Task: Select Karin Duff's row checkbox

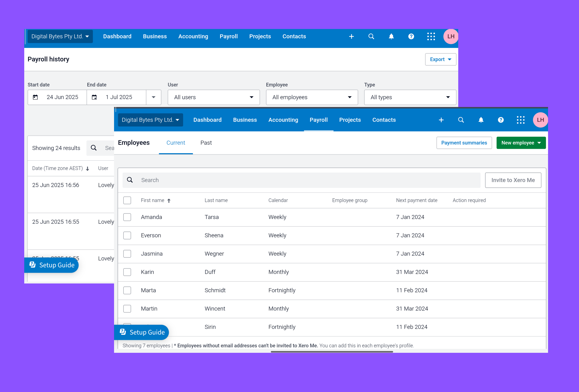Action: click(127, 272)
